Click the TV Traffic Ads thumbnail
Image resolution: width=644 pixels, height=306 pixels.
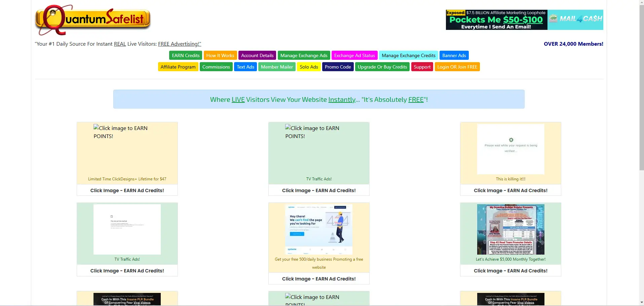(127, 229)
